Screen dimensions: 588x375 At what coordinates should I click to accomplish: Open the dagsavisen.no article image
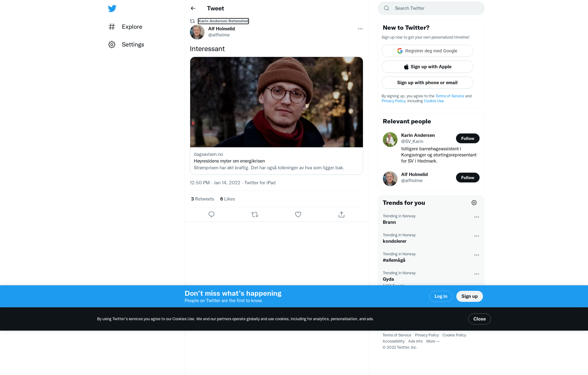[x=276, y=102]
